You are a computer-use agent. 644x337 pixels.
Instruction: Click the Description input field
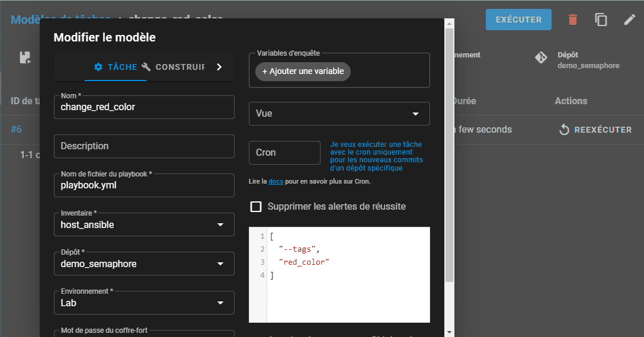144,146
